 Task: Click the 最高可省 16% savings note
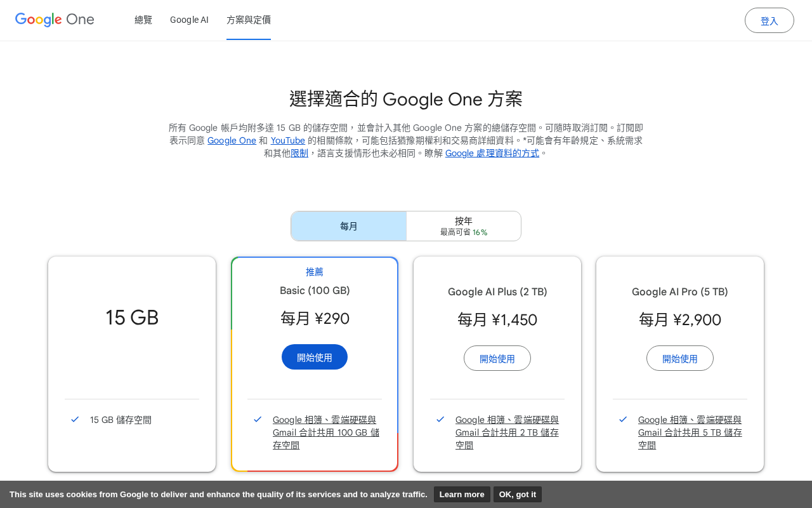click(x=464, y=232)
